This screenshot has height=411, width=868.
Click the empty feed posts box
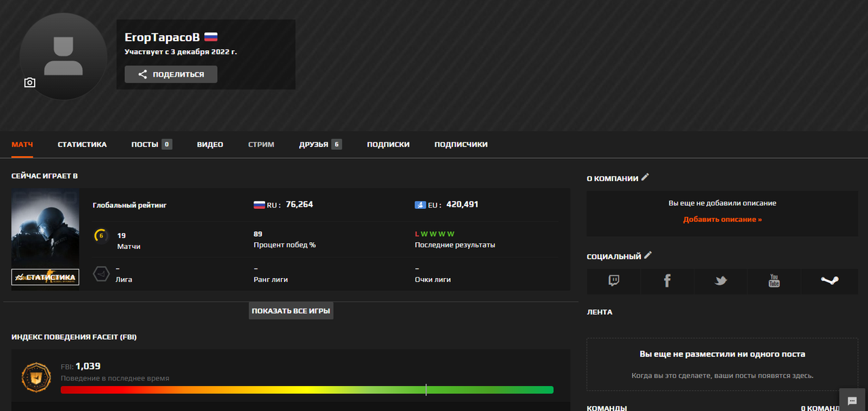pos(722,364)
